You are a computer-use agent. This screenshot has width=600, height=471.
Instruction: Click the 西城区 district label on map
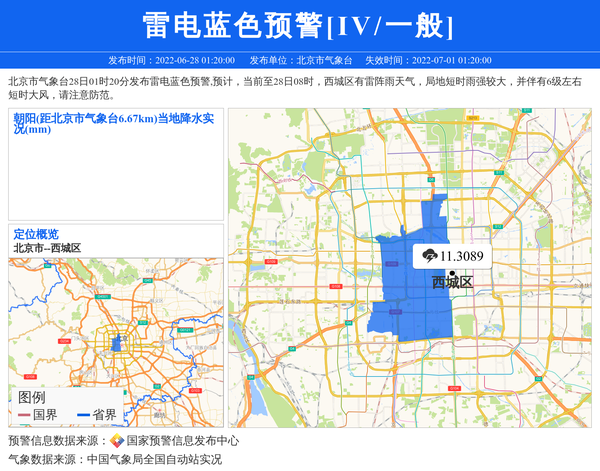[x=452, y=283]
